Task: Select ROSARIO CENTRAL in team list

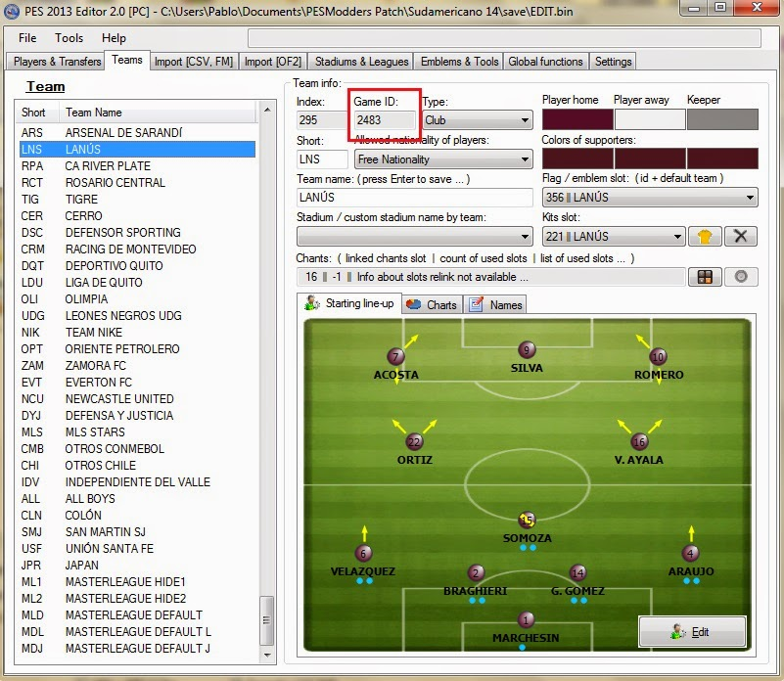Action: pyautogui.click(x=137, y=183)
